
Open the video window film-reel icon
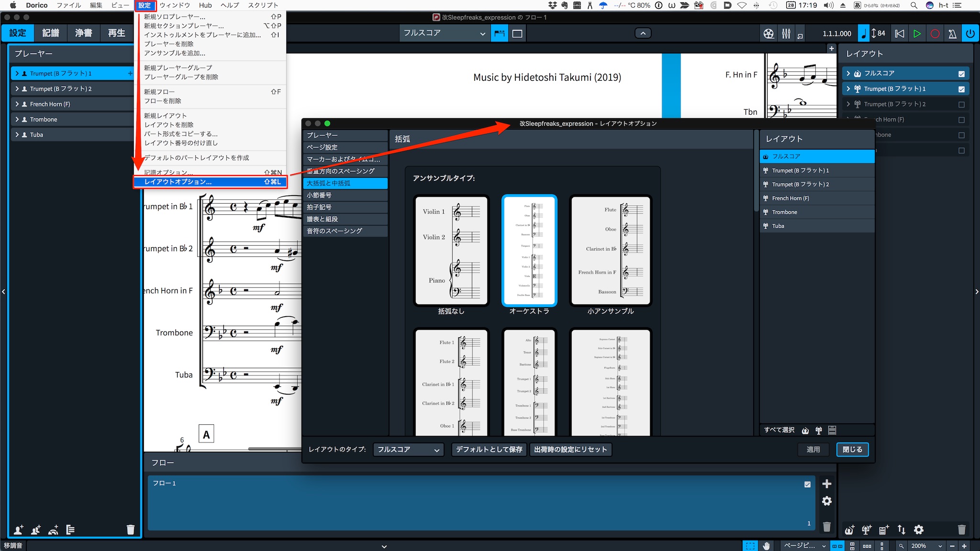pos(768,33)
